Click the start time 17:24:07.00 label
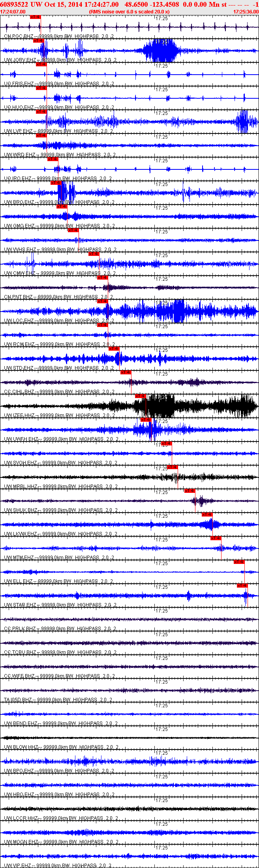Image resolution: width=259 pixels, height=868 pixels. (13, 12)
